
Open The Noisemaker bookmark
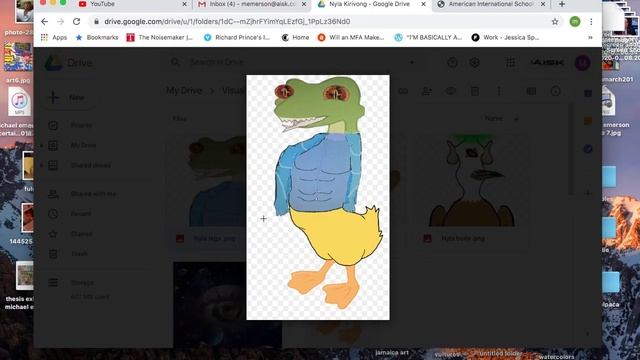coord(160,37)
